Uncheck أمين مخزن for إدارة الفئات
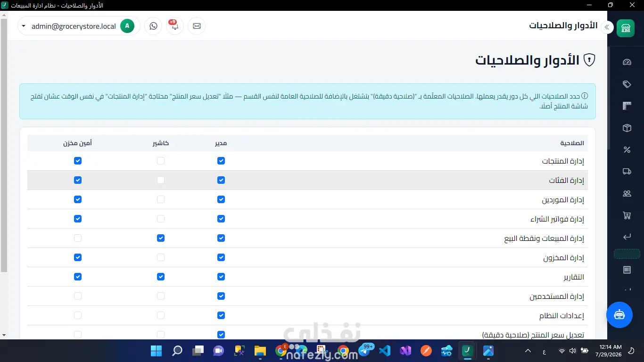This screenshot has height=362, width=644. 78,180
